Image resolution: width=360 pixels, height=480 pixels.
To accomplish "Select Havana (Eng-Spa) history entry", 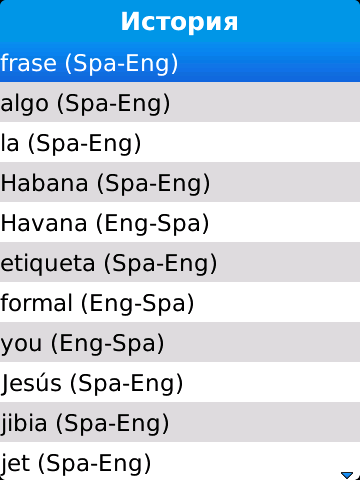I will [x=180, y=222].
